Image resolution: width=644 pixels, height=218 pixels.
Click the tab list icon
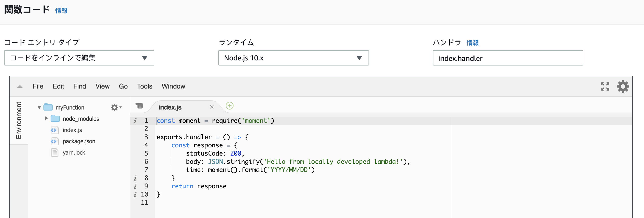tap(139, 106)
